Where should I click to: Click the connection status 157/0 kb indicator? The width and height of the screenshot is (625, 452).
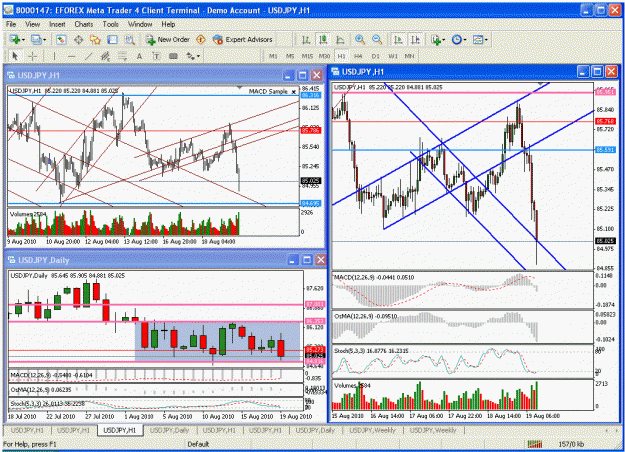(571, 444)
